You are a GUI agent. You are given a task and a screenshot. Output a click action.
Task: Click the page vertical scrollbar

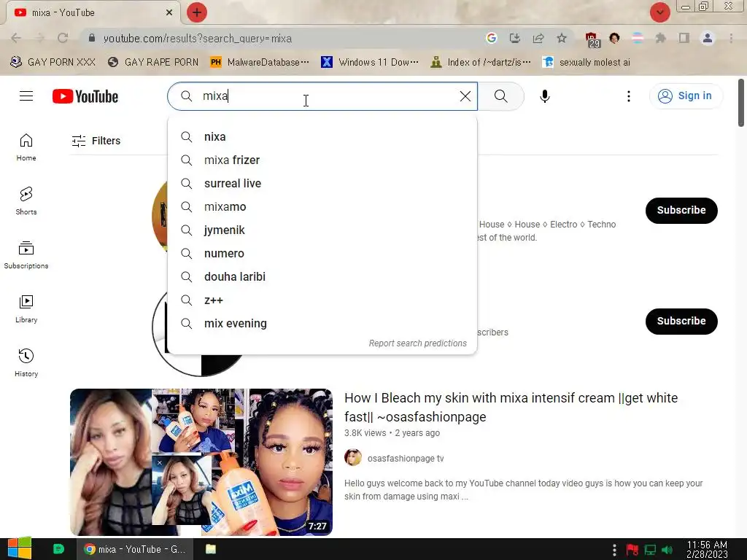click(741, 103)
